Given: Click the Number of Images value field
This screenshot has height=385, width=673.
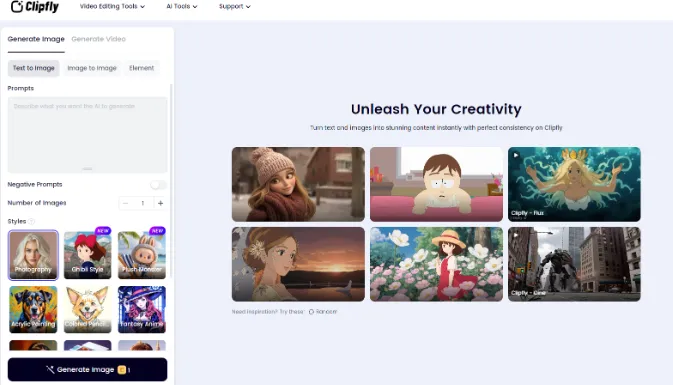Looking at the screenshot, I should pos(142,203).
